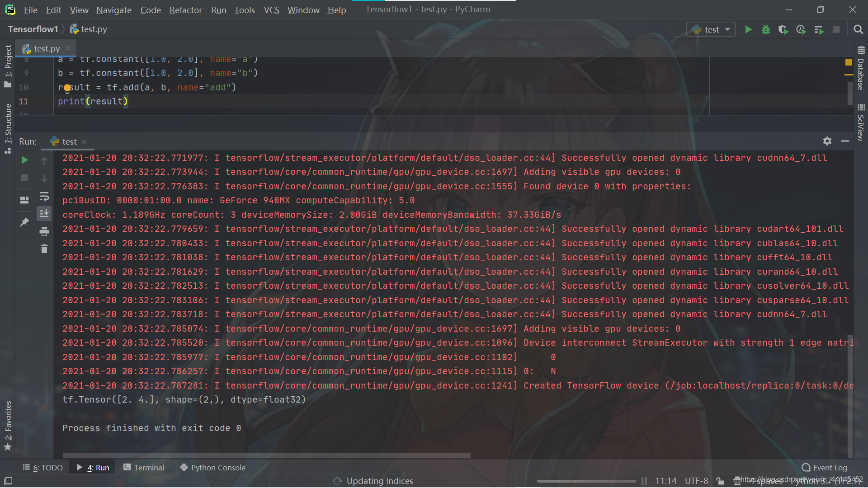Expand the Project tool window
868x488 pixels.
point(8,66)
